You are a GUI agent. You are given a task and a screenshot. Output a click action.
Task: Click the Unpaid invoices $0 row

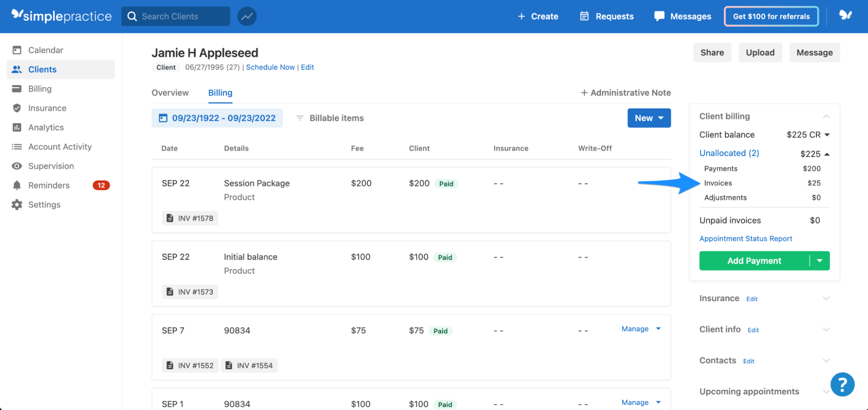[x=760, y=220]
